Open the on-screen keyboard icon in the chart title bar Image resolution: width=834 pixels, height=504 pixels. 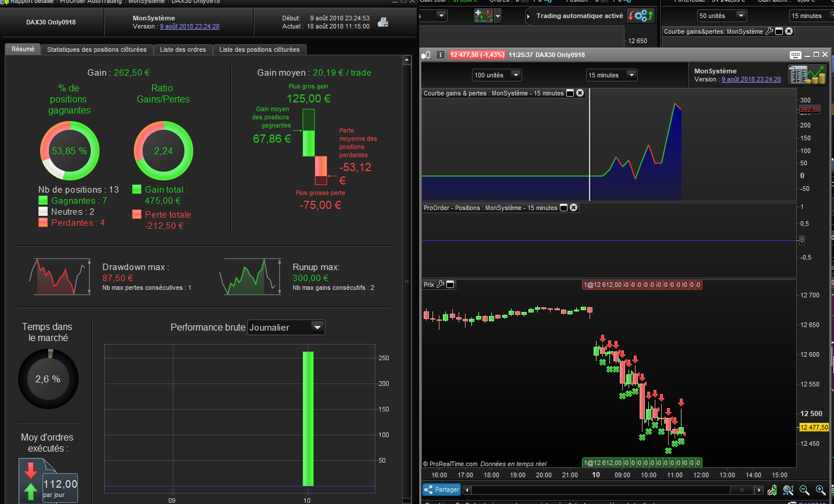click(796, 55)
